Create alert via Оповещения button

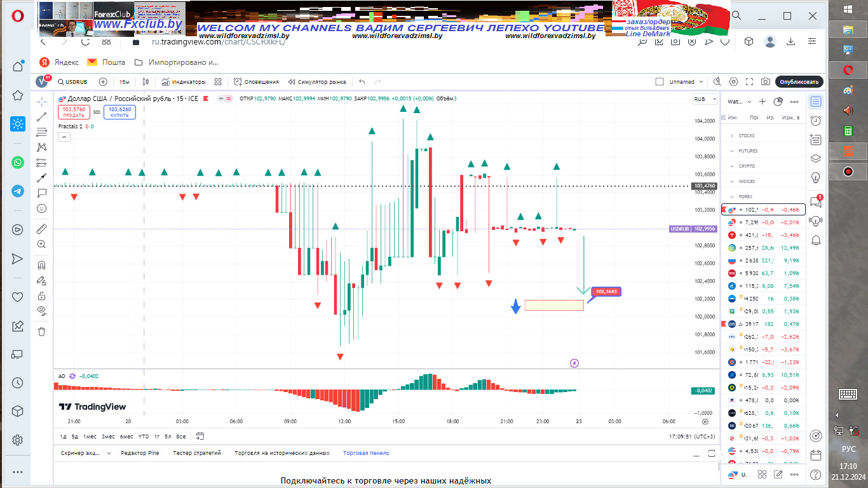pos(256,82)
